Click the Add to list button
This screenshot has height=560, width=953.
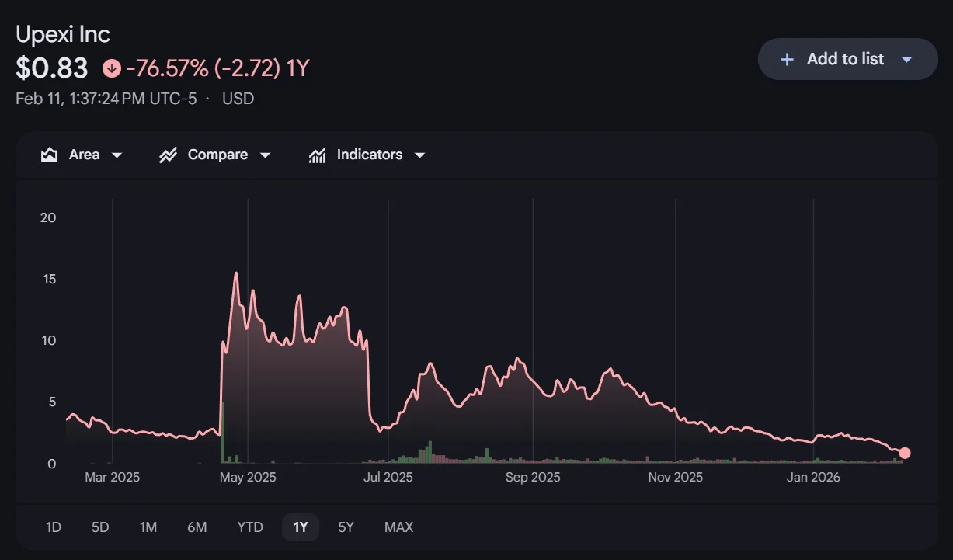pos(845,59)
